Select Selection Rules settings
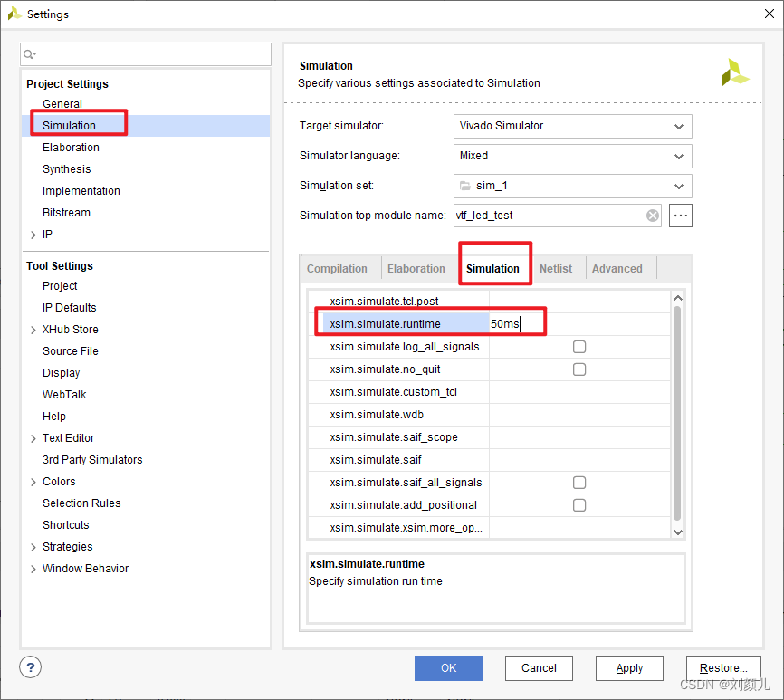The image size is (784, 700). point(81,503)
